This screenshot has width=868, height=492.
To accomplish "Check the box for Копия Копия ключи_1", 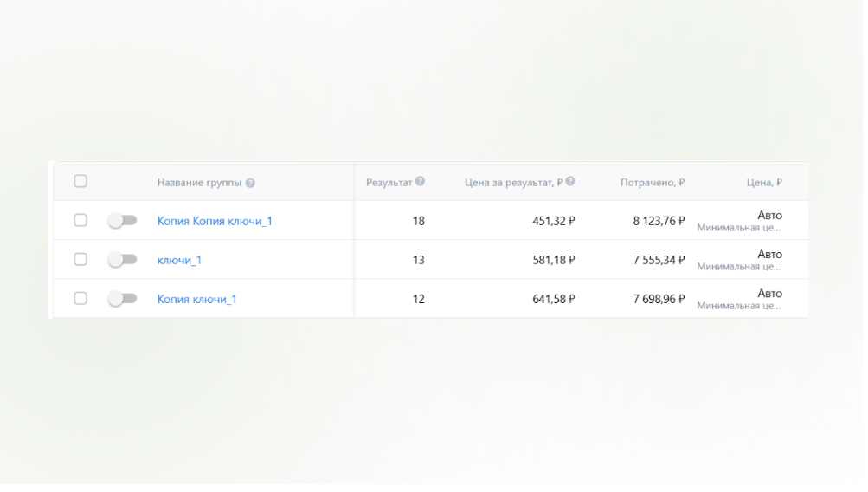I will (80, 221).
